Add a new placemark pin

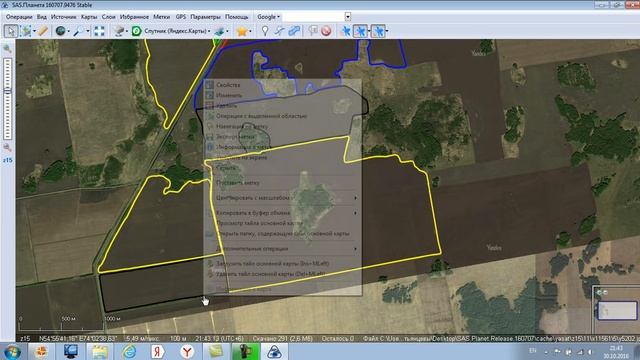(x=265, y=31)
